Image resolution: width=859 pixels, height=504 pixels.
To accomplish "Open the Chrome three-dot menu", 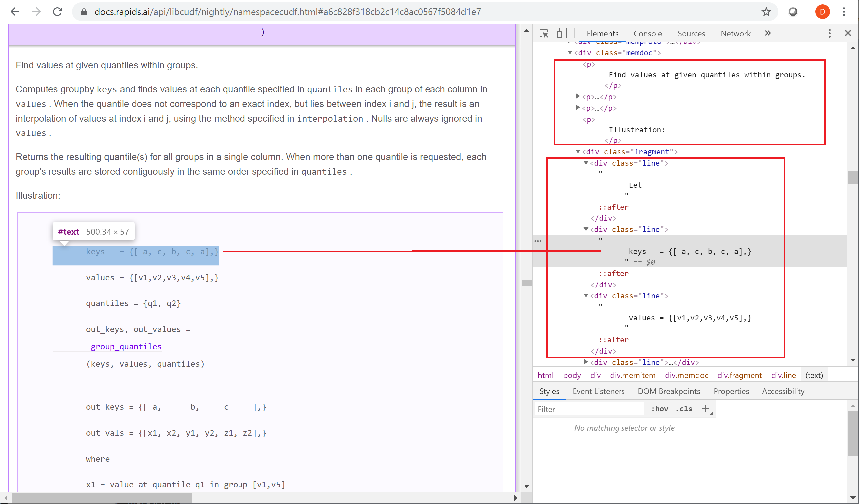I will click(x=844, y=12).
